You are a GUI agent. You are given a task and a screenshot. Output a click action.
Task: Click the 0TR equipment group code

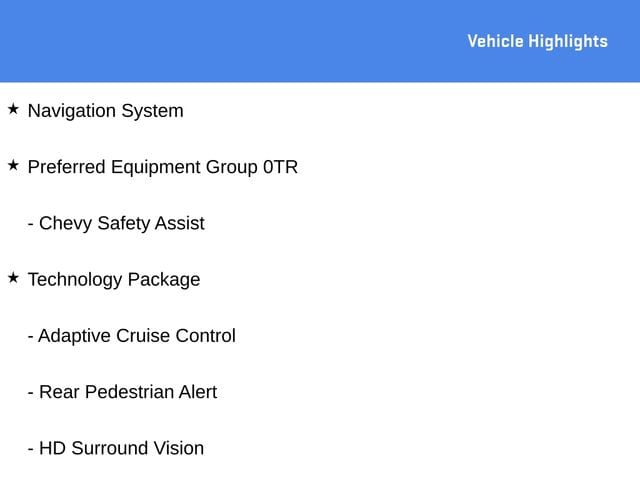(280, 167)
